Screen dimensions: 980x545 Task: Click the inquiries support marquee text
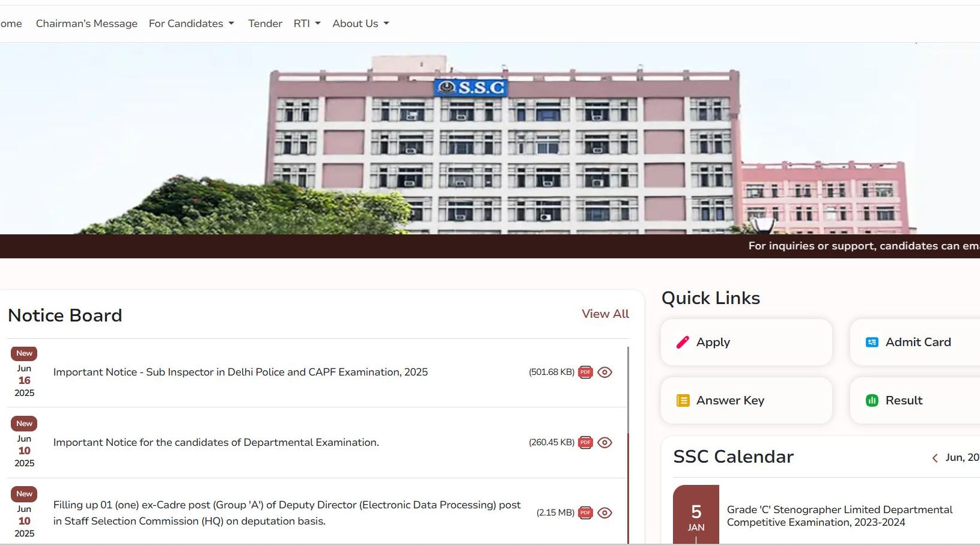[863, 246]
